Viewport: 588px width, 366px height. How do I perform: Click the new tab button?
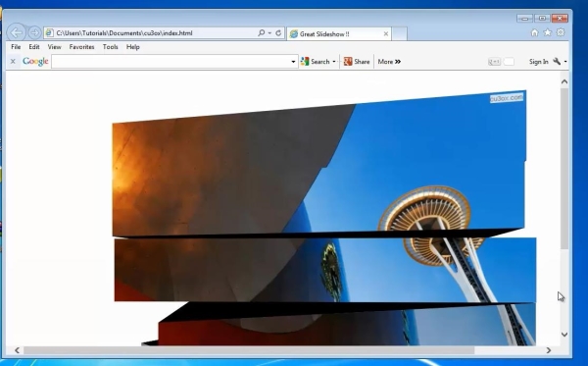(x=400, y=33)
